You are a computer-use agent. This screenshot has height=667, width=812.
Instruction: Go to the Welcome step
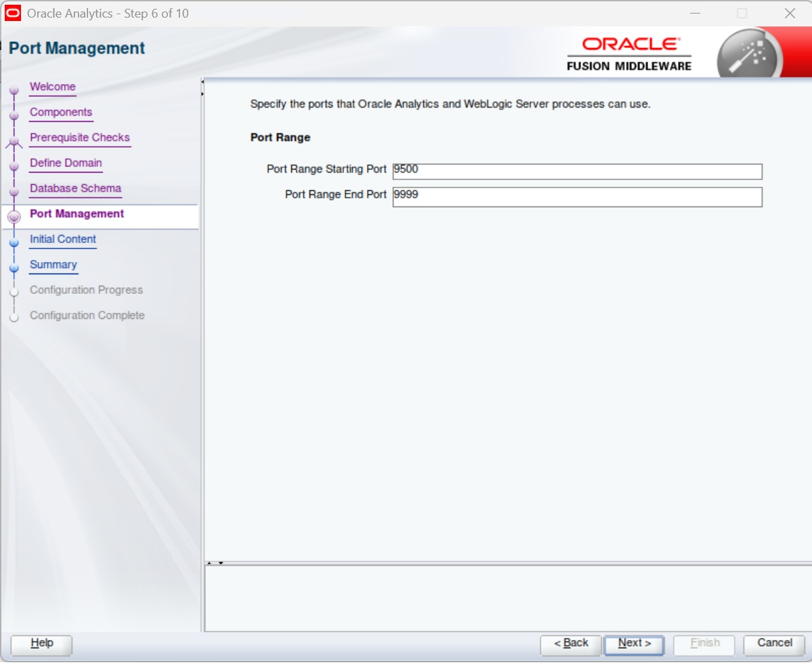point(52,87)
